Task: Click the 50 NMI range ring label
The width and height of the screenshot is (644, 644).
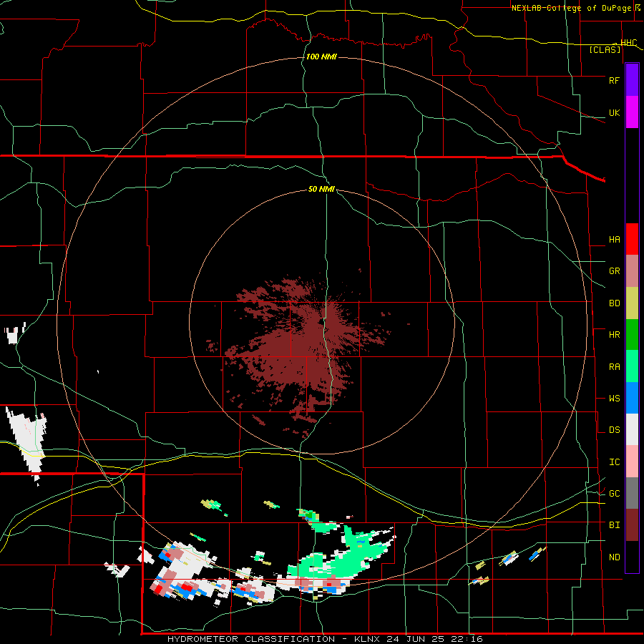Action: (x=321, y=189)
